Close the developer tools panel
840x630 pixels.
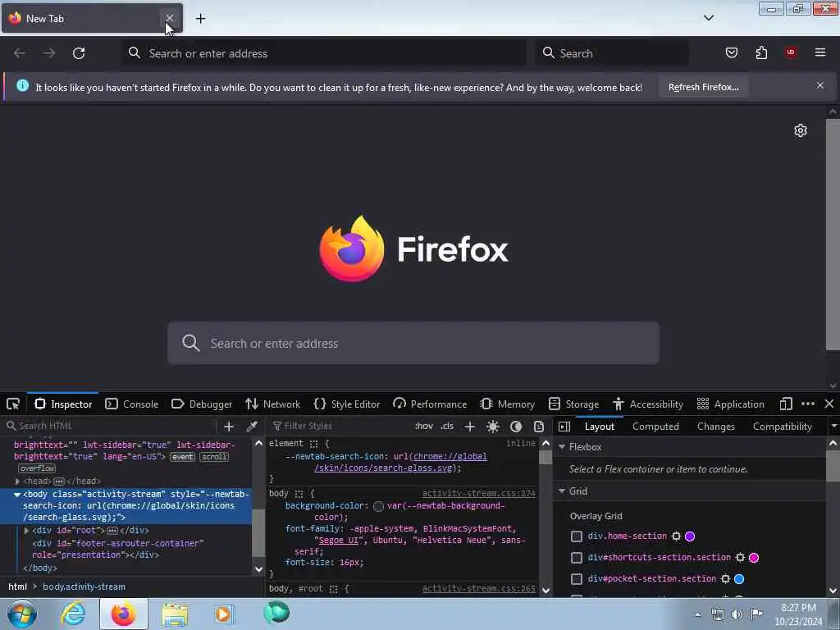tap(829, 404)
